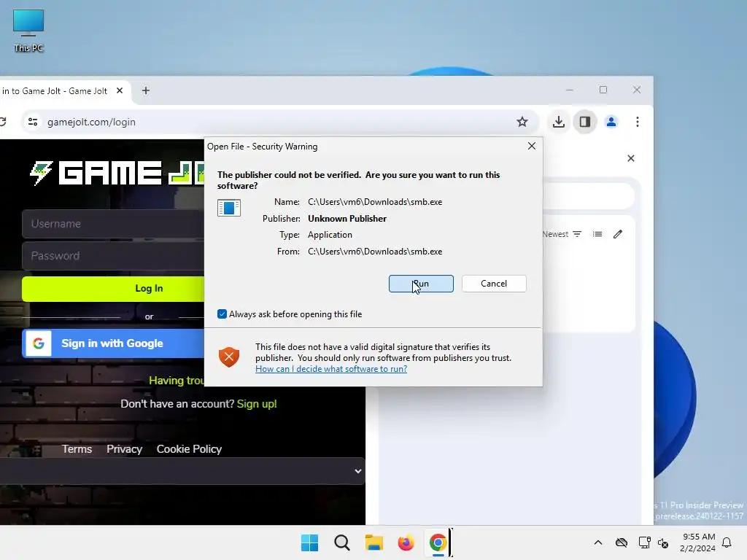The width and height of the screenshot is (747, 560).
Task: Open Chrome three-dot menu
Action: [638, 122]
